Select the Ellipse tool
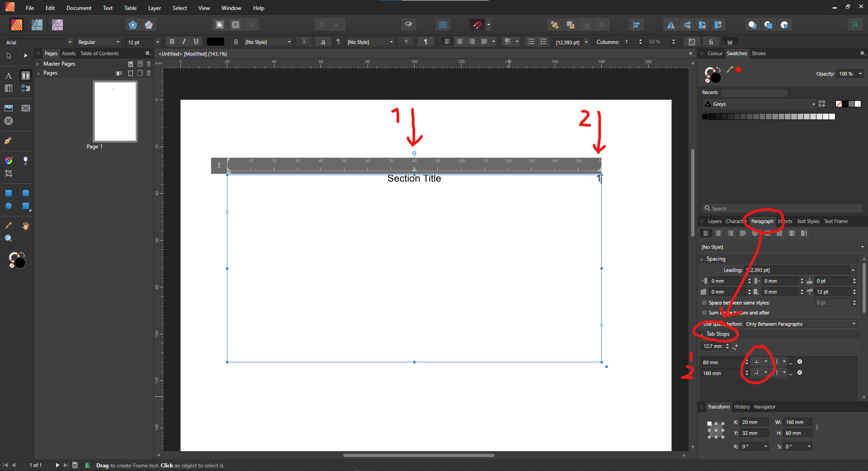 [x=8, y=206]
